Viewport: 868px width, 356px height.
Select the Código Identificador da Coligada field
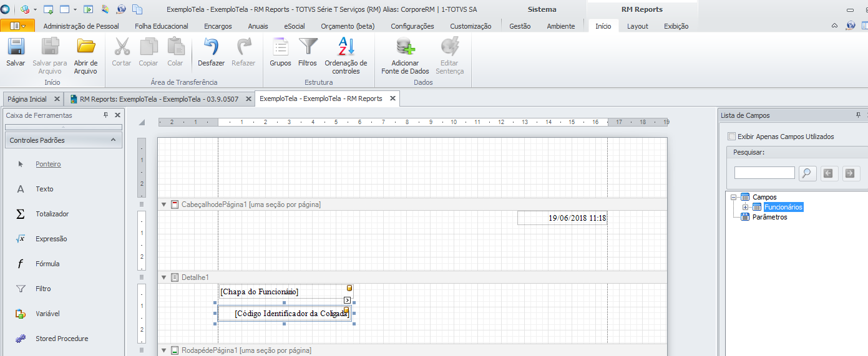click(x=285, y=314)
